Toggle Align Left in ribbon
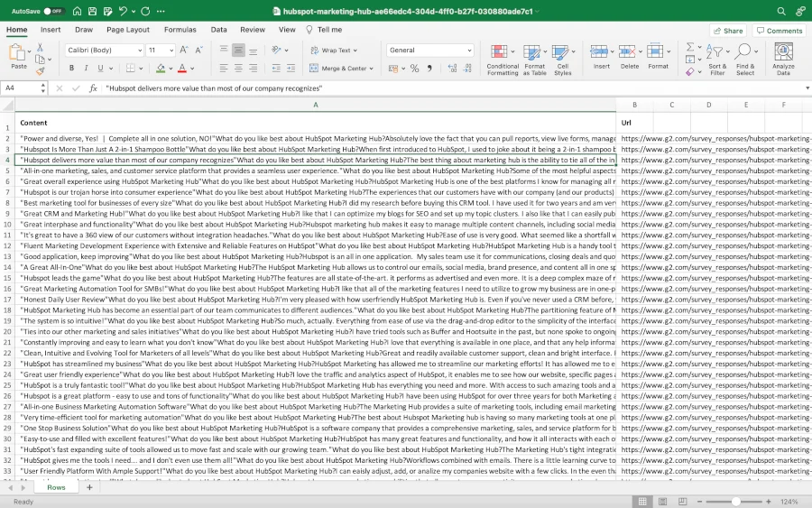This screenshot has height=508, width=812. click(224, 69)
